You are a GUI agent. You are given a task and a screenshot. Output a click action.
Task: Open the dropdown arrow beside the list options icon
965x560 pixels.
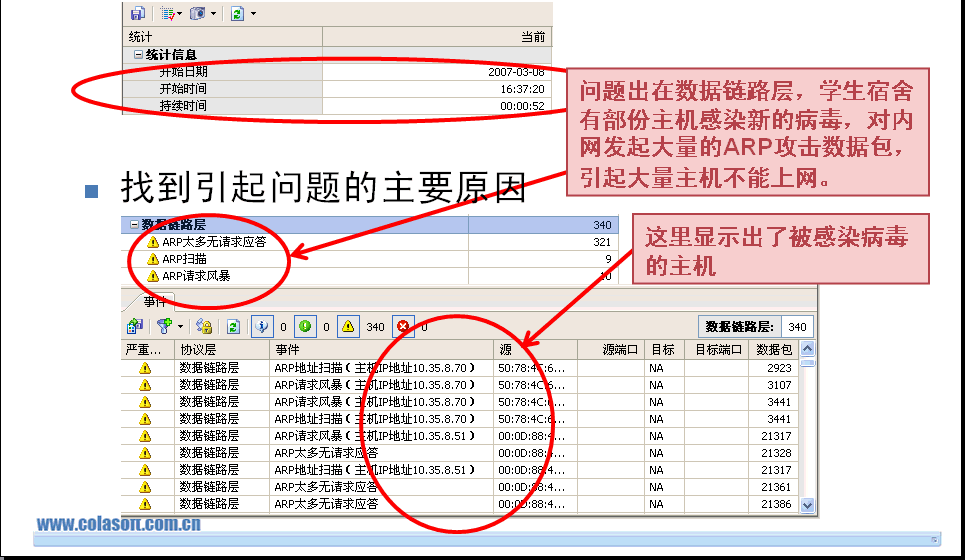[180, 14]
